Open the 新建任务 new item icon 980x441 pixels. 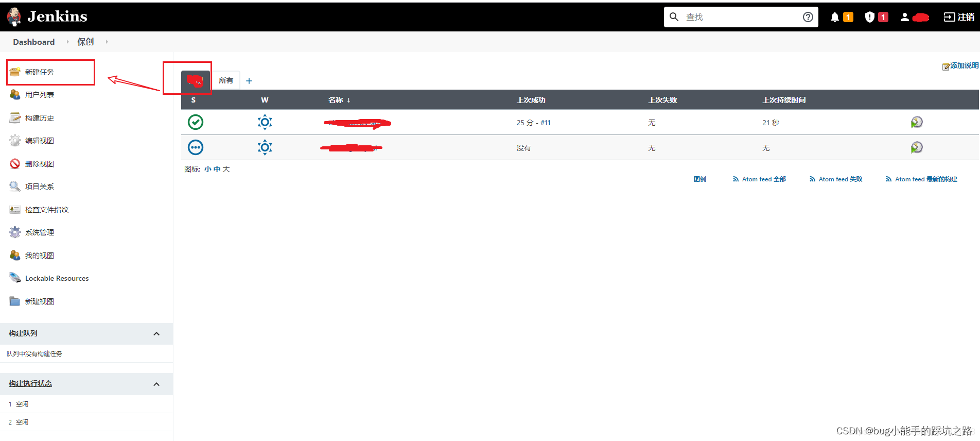pyautogui.click(x=15, y=72)
